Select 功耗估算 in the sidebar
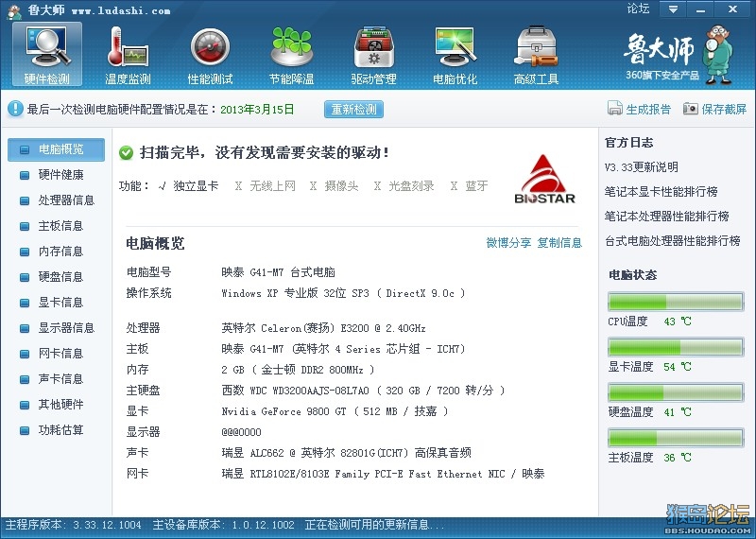Screen dimensions: 756x539 56,430
